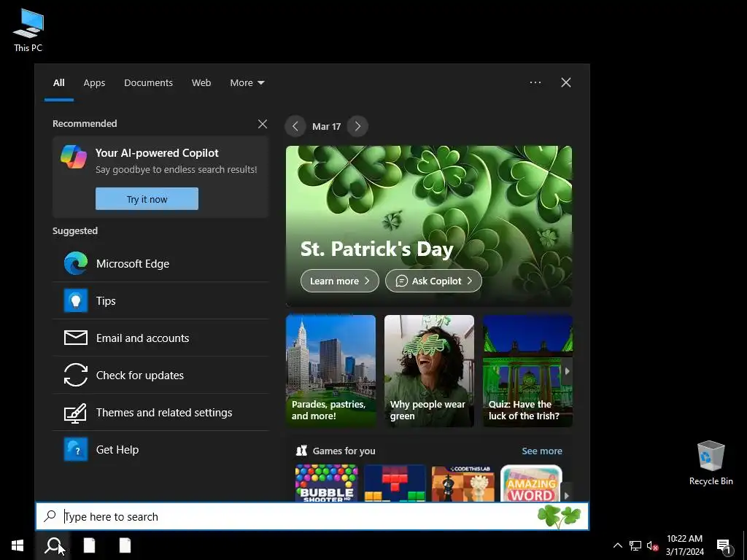Viewport: 747px width, 560px height.
Task: Show next news cards with arrow
Action: [567, 371]
